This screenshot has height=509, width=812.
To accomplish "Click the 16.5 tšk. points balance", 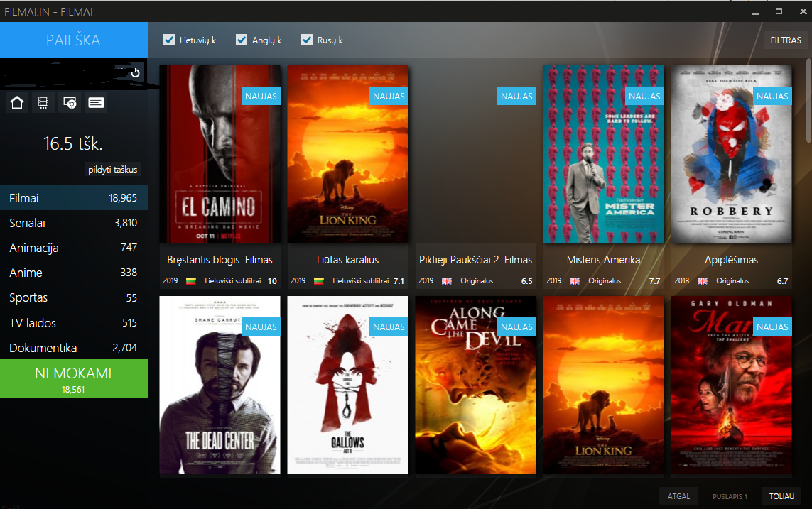I will click(73, 143).
